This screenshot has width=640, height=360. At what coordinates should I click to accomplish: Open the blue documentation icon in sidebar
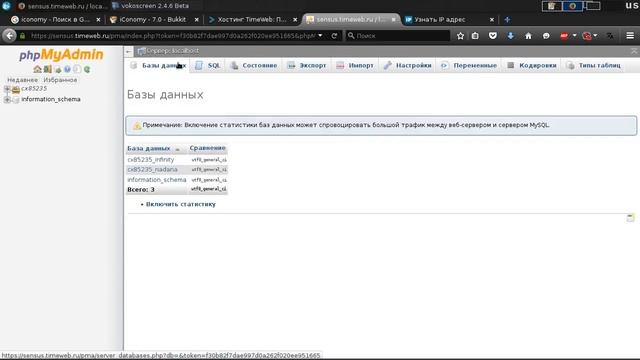pyautogui.click(x=67, y=69)
